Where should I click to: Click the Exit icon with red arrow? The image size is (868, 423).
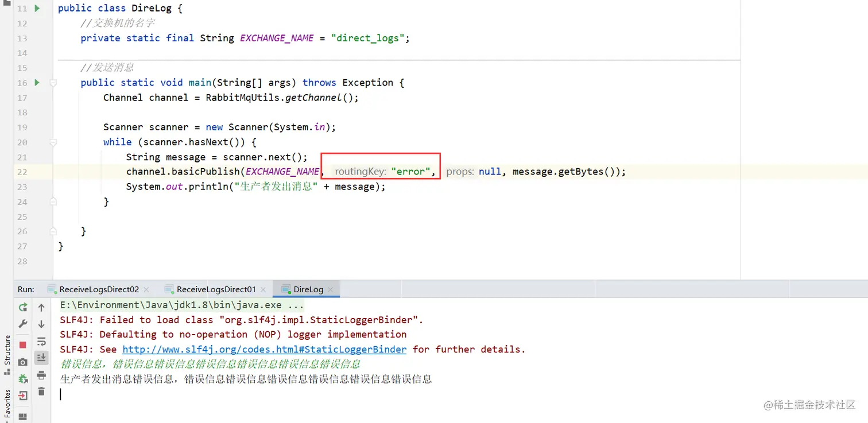(23, 395)
